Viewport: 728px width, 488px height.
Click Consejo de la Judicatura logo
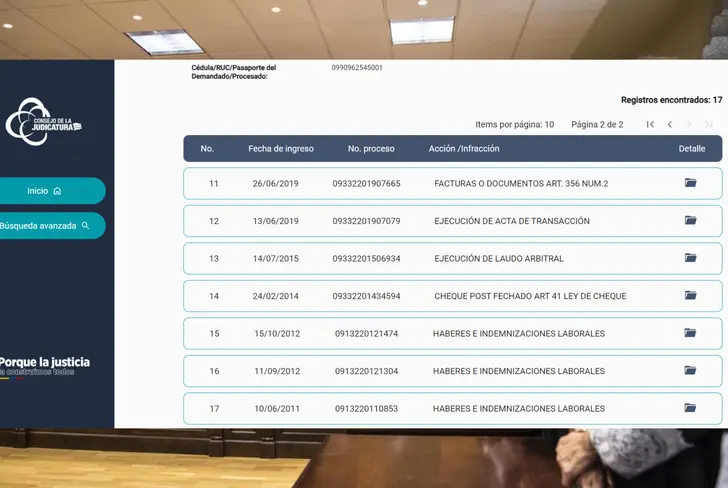pos(43,121)
